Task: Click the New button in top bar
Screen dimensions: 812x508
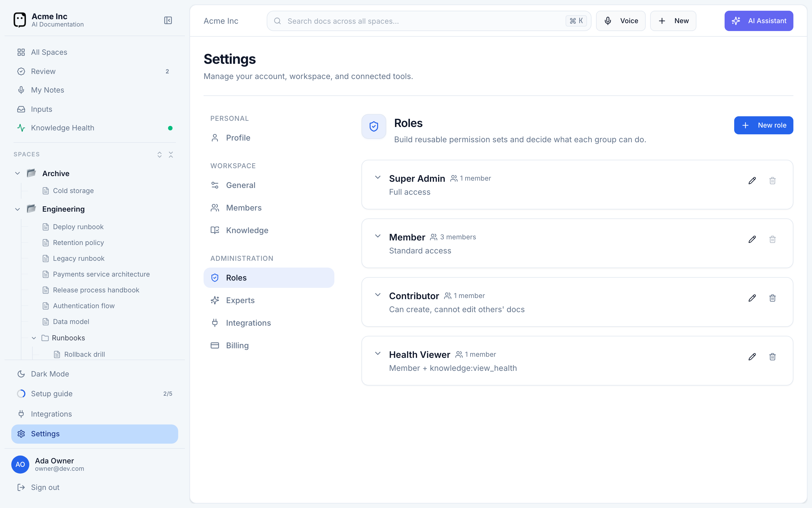Action: click(x=673, y=21)
